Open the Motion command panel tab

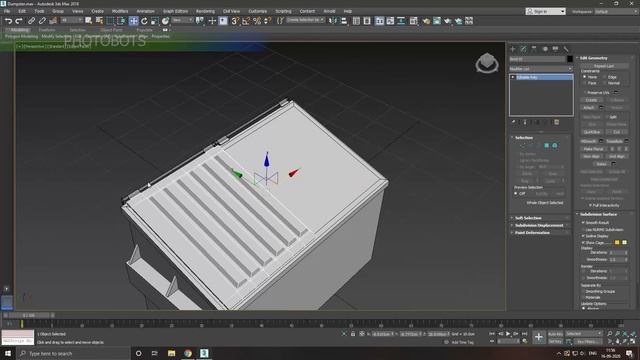[x=545, y=49]
